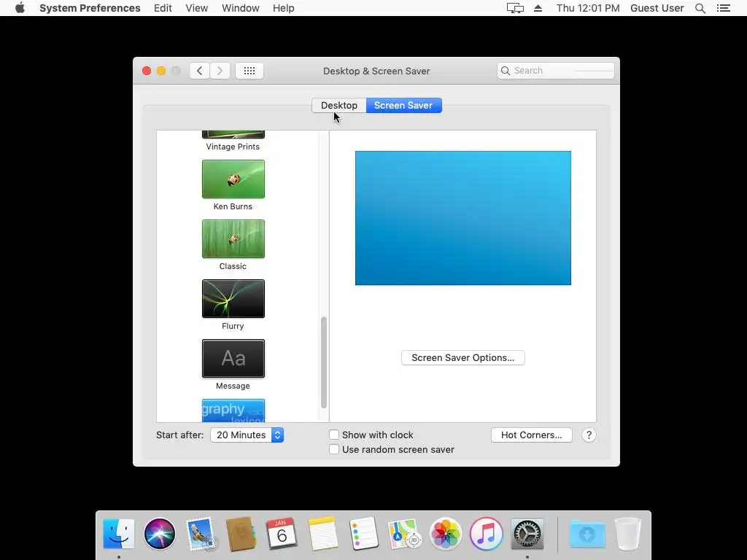
Task: Open the Help menu
Action: [x=284, y=8]
